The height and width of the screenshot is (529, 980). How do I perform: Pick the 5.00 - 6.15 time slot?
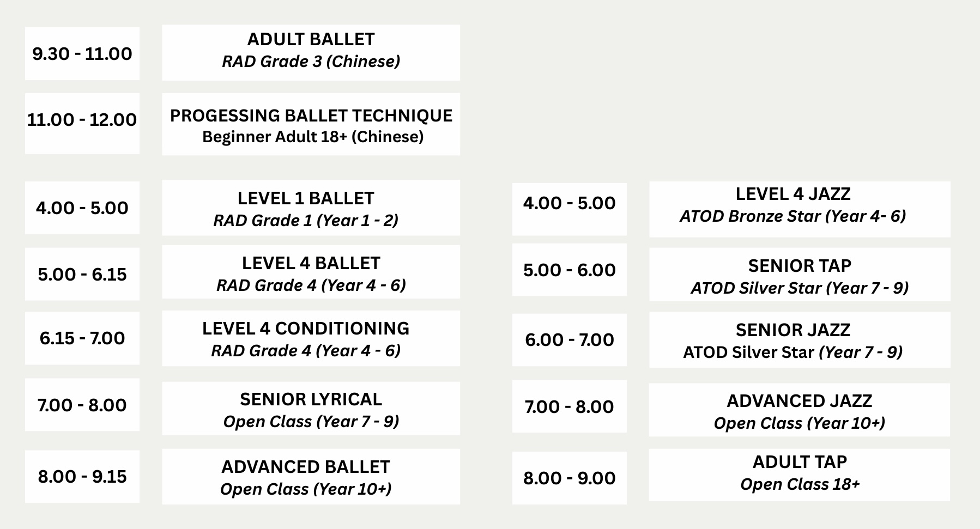coord(82,274)
